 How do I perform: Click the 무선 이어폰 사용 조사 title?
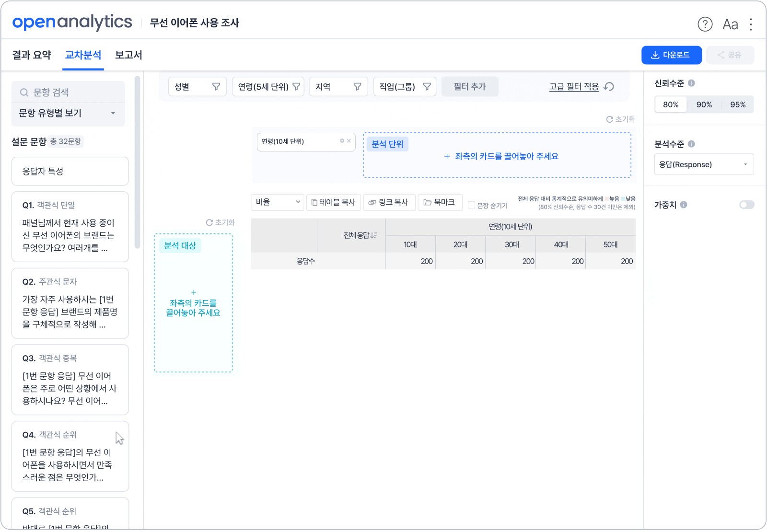[195, 23]
